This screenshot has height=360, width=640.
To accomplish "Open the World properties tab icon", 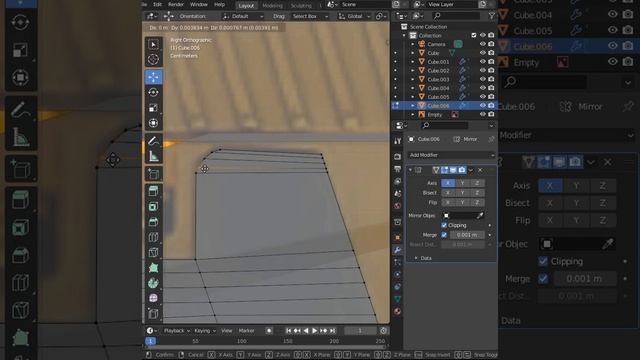I will pyautogui.click(x=398, y=206).
